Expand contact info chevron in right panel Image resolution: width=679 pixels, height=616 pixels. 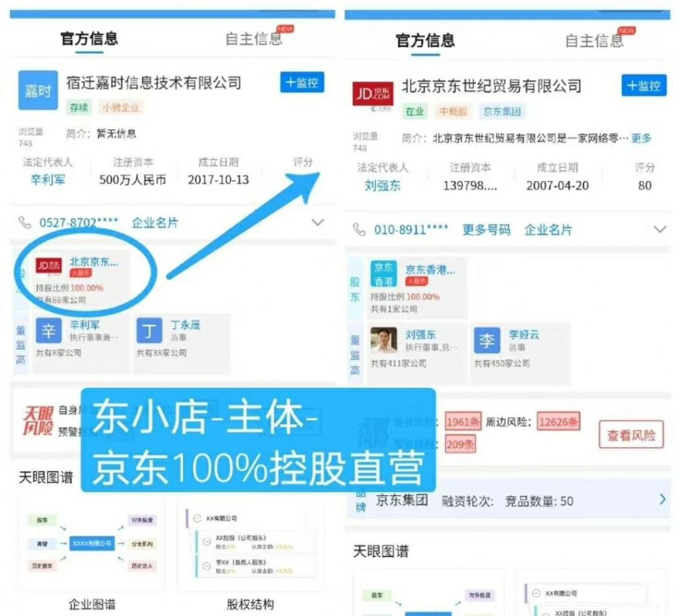pos(660,229)
